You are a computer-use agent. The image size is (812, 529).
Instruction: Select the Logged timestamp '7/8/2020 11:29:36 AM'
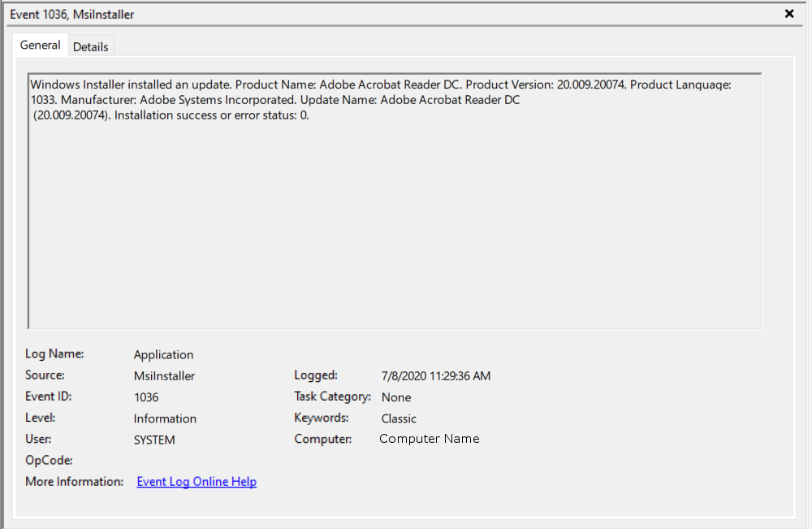pyautogui.click(x=436, y=375)
